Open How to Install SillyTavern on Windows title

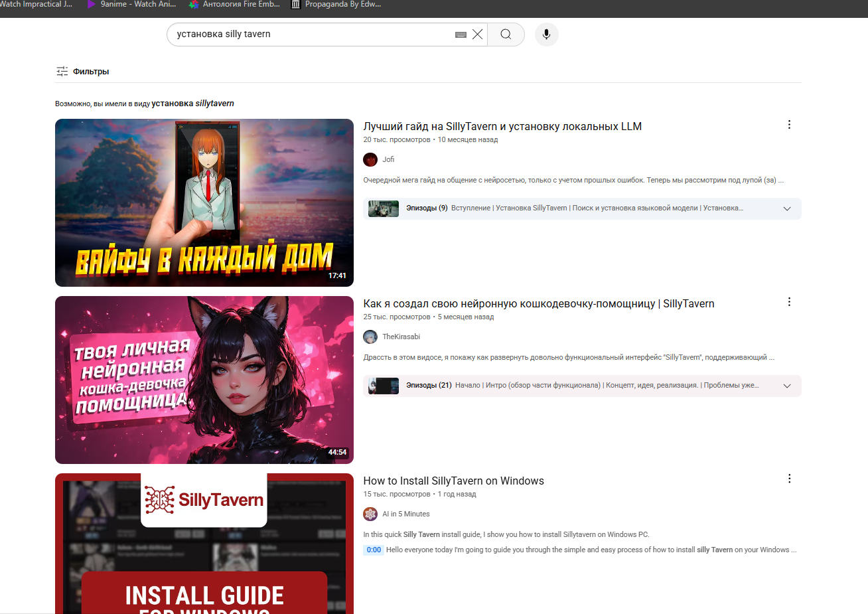click(453, 481)
